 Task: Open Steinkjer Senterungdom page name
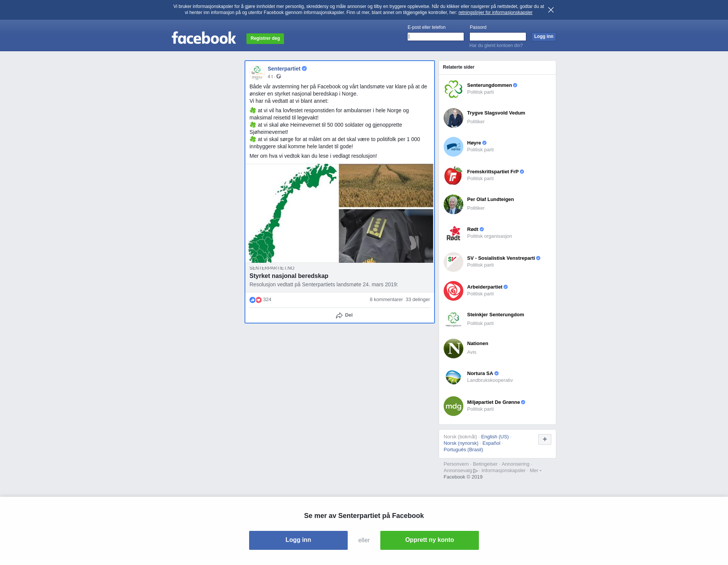pos(496,315)
